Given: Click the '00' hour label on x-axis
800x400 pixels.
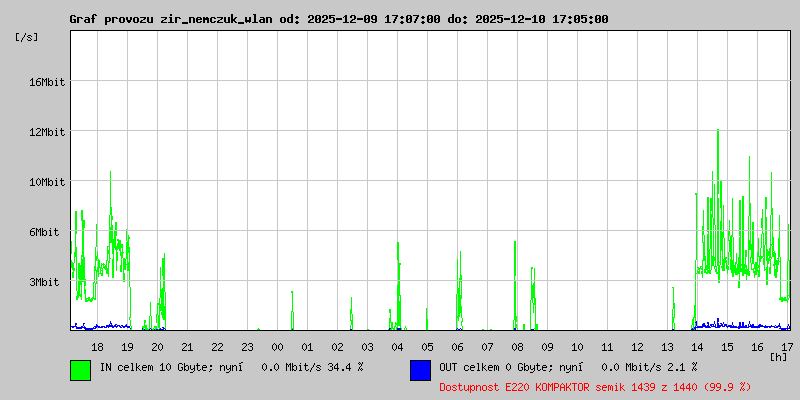Looking at the screenshot, I should (x=277, y=347).
